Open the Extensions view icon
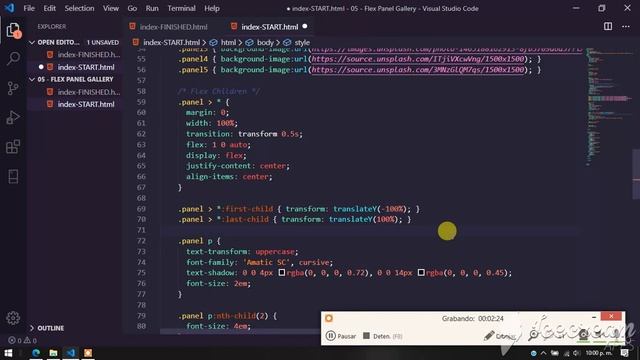640x360 pixels. click(13, 147)
